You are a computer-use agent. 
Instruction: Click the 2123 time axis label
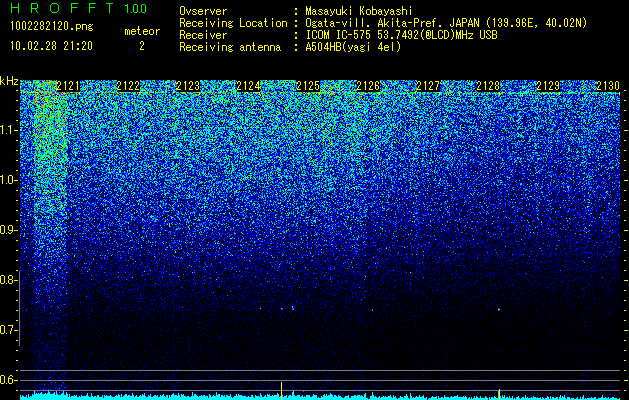[188, 86]
